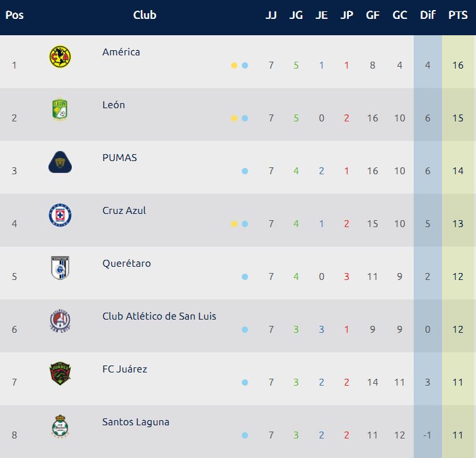Open the América team name link

pos(121,52)
